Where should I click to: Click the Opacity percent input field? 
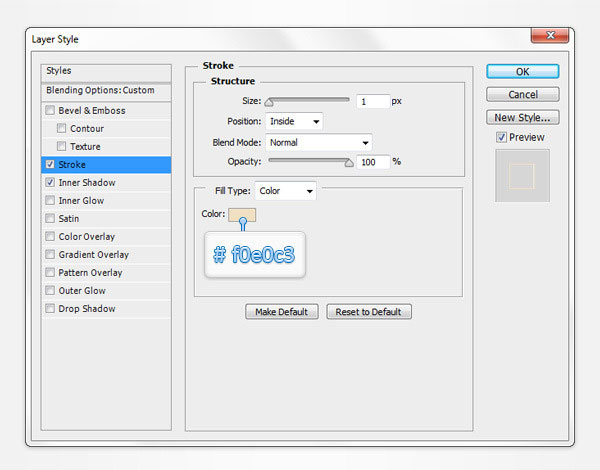(373, 162)
